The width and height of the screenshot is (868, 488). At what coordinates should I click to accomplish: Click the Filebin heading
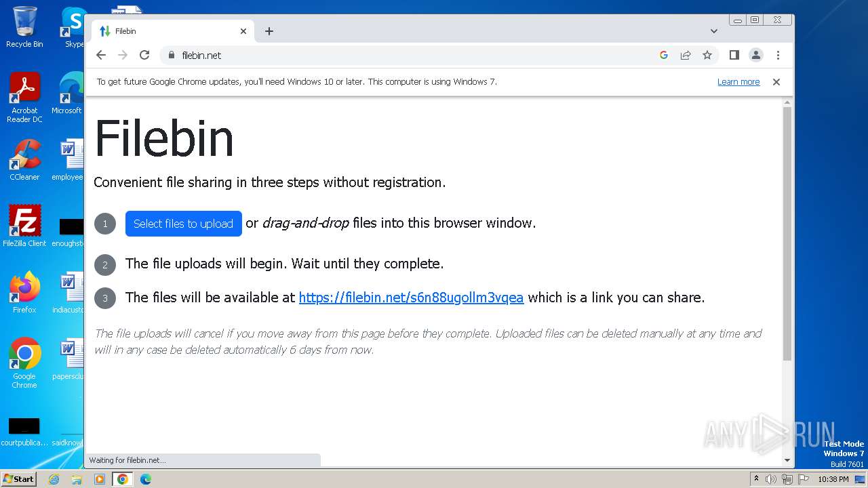click(x=164, y=138)
